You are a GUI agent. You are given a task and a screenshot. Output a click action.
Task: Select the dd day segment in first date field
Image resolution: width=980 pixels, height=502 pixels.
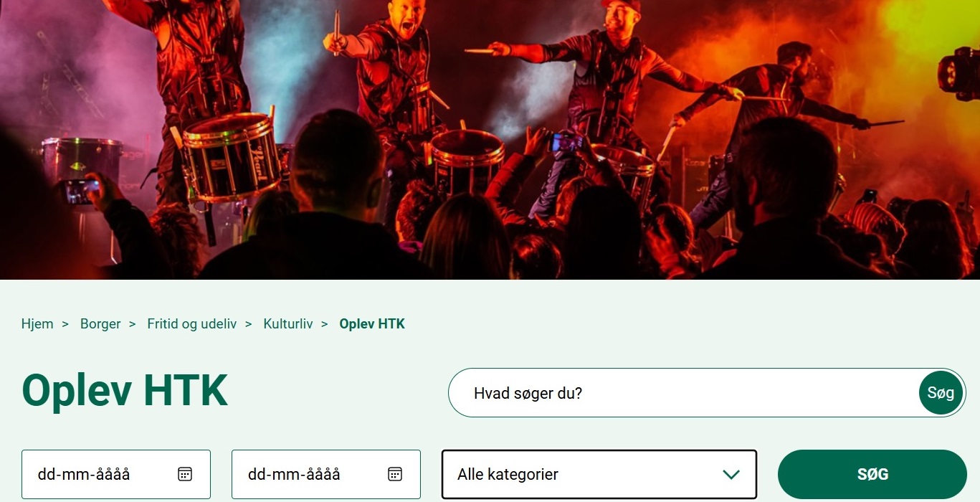pos(46,474)
